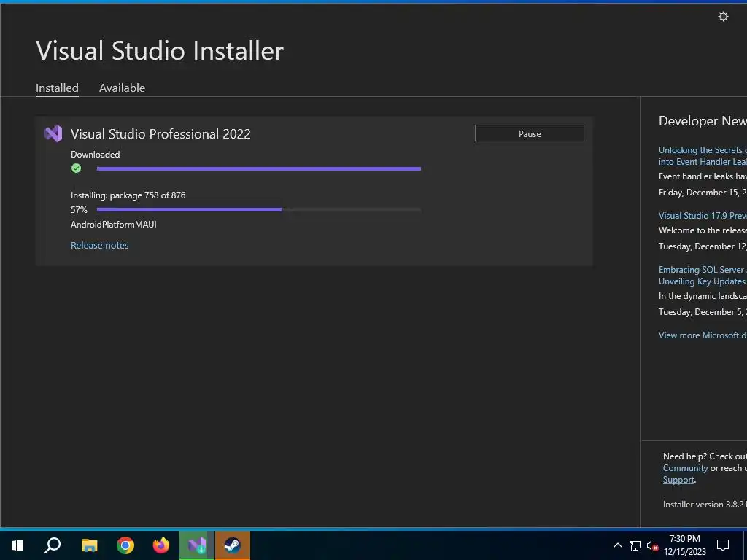Click the muted volume tray icon
747x560 pixels.
coord(652,545)
